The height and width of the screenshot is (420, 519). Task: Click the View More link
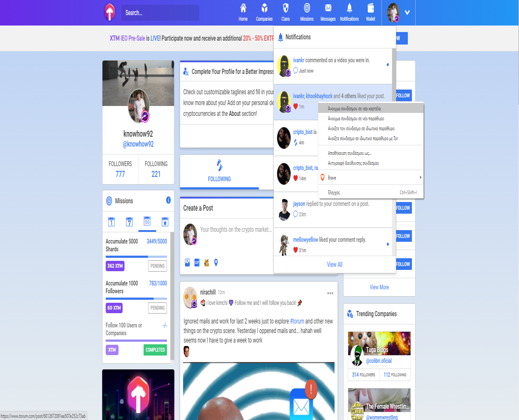pyautogui.click(x=379, y=287)
